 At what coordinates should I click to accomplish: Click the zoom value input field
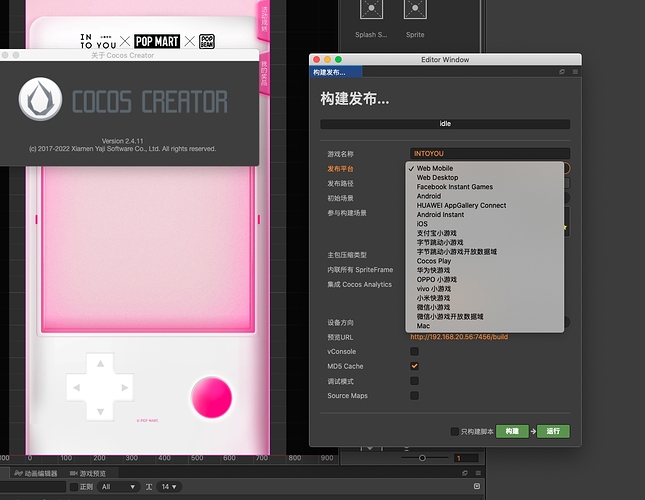466,458
